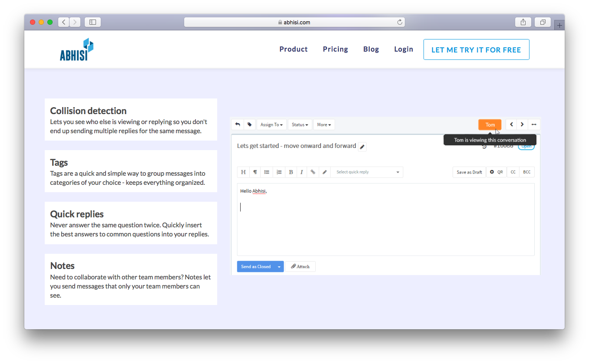
Task: Toggle italic formatting in the editor
Action: (301, 172)
